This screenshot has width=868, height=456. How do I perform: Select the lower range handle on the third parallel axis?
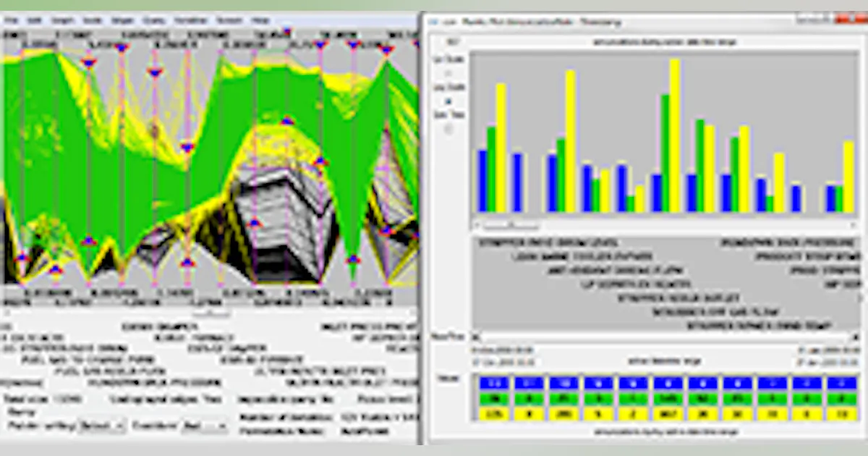tap(88, 241)
